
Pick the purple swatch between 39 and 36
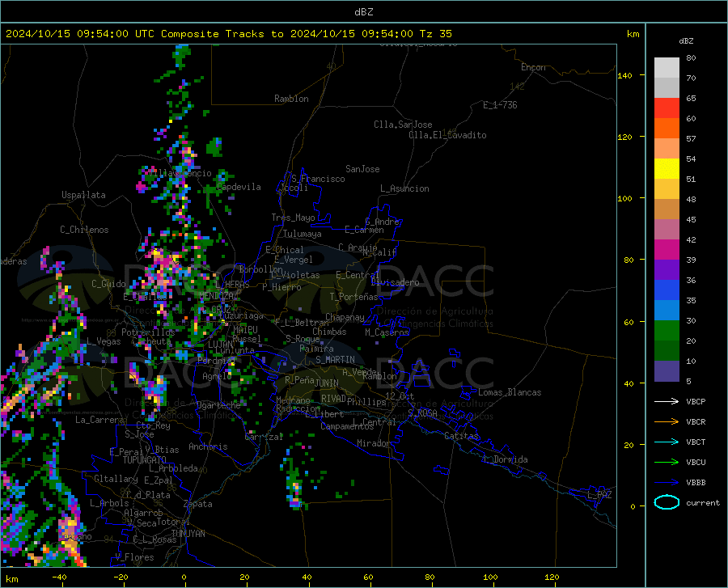[x=667, y=270]
